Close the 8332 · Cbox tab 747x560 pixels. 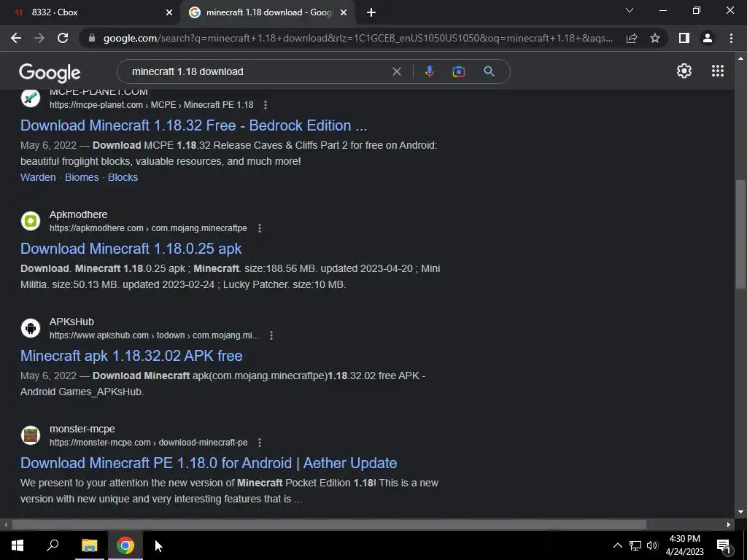169,13
